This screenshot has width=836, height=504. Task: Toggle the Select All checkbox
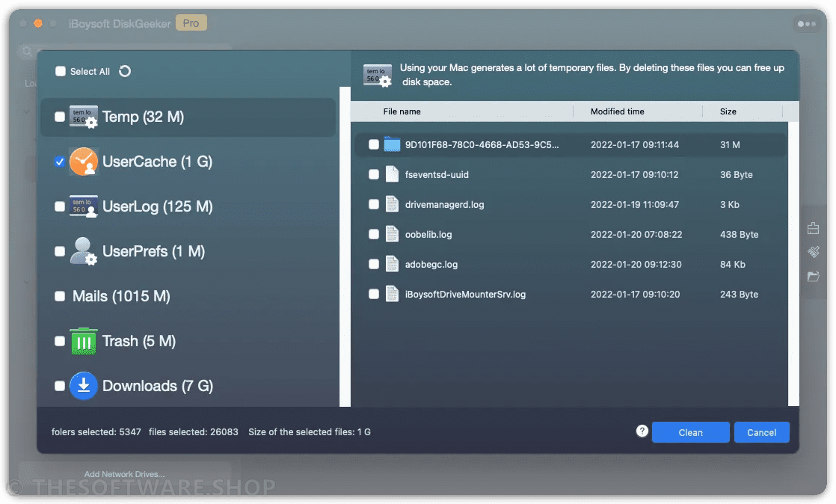click(x=61, y=71)
